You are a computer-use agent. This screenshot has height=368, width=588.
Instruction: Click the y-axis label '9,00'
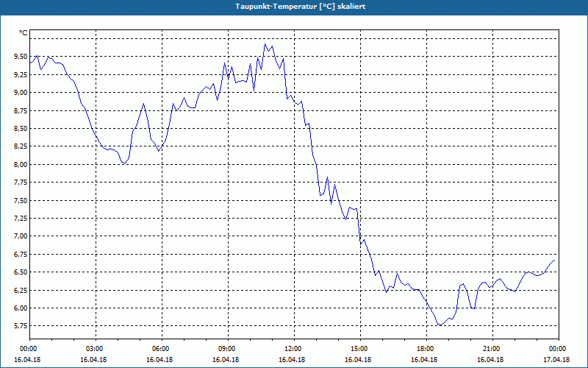tap(21, 93)
